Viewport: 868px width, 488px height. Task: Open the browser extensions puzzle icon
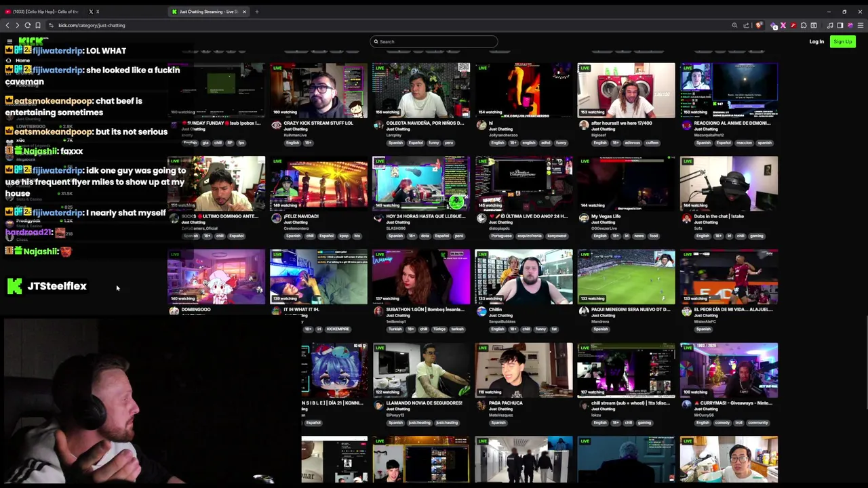pyautogui.click(x=804, y=25)
